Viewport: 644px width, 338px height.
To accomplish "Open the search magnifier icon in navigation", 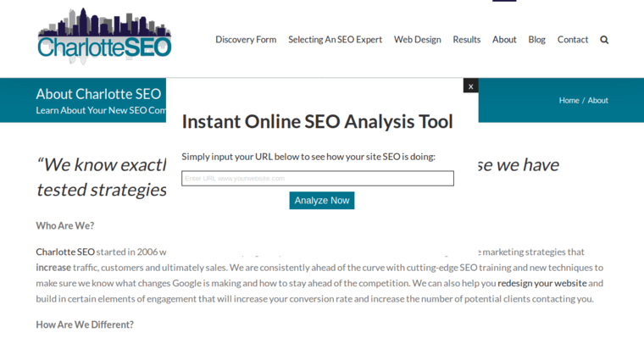I will point(604,40).
